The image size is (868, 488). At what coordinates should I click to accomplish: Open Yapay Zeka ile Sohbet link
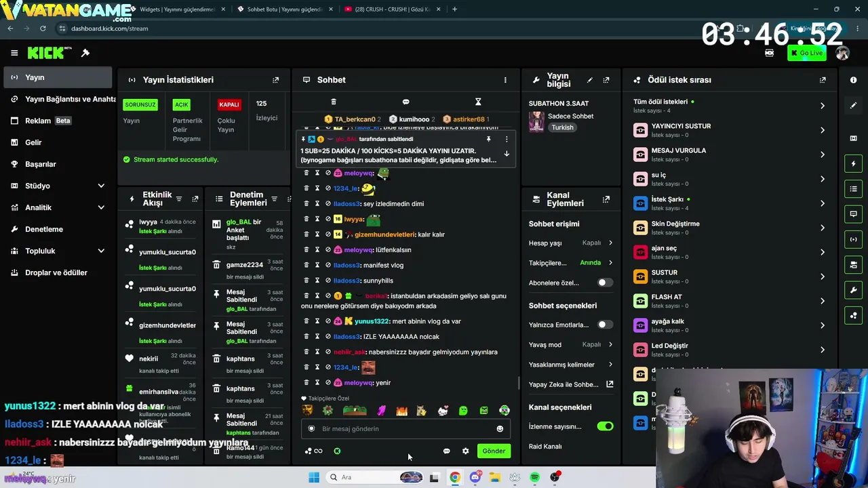[x=571, y=384]
